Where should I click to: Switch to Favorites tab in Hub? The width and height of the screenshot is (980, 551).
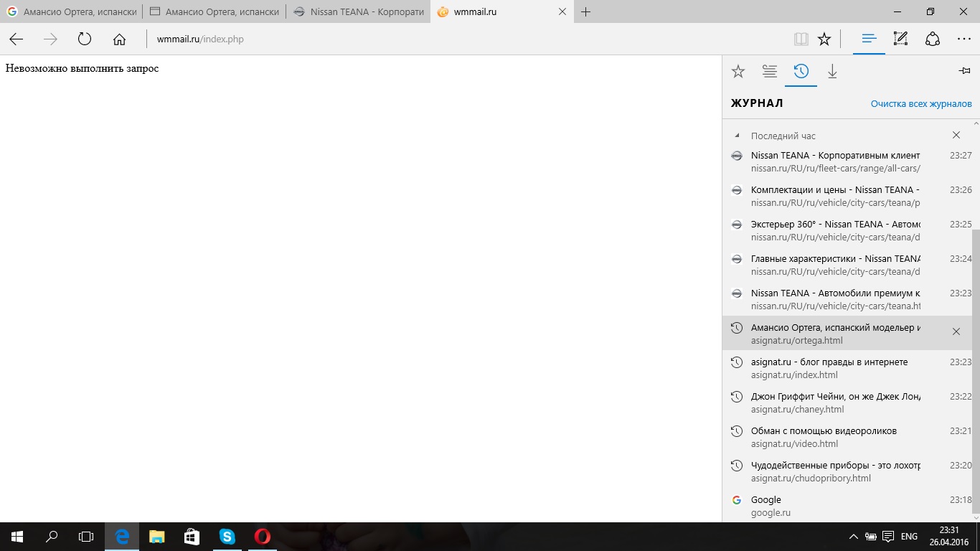[738, 72]
